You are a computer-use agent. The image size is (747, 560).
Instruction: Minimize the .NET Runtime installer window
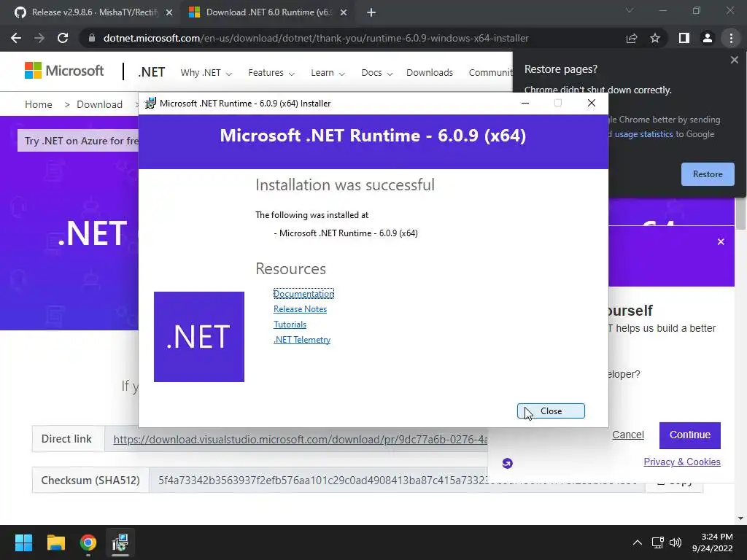525,103
